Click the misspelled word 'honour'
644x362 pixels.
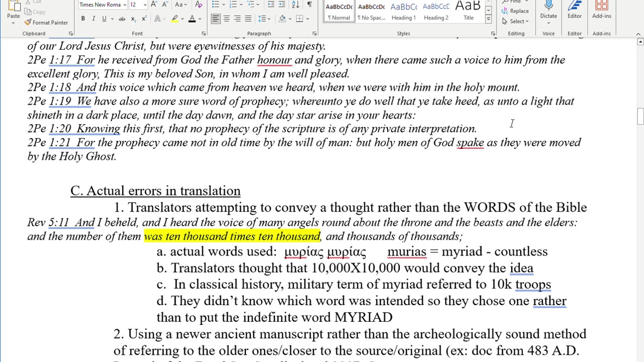[274, 60]
